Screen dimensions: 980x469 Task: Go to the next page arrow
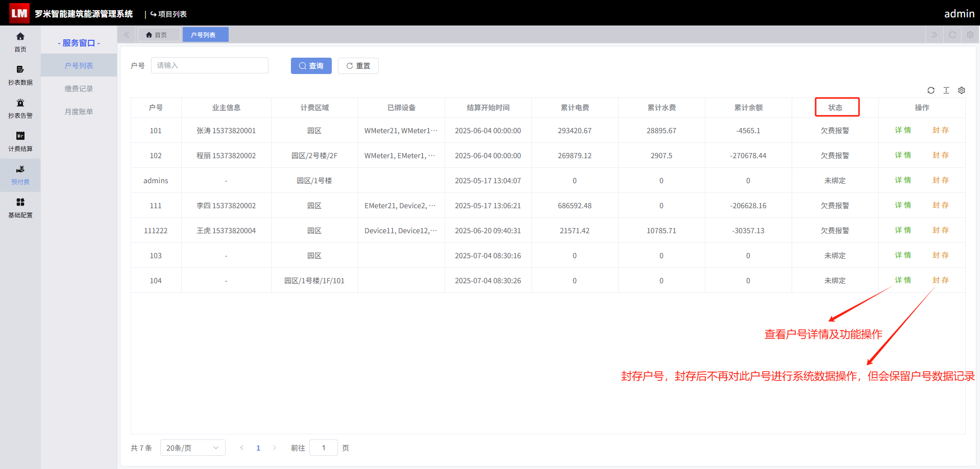(x=275, y=448)
